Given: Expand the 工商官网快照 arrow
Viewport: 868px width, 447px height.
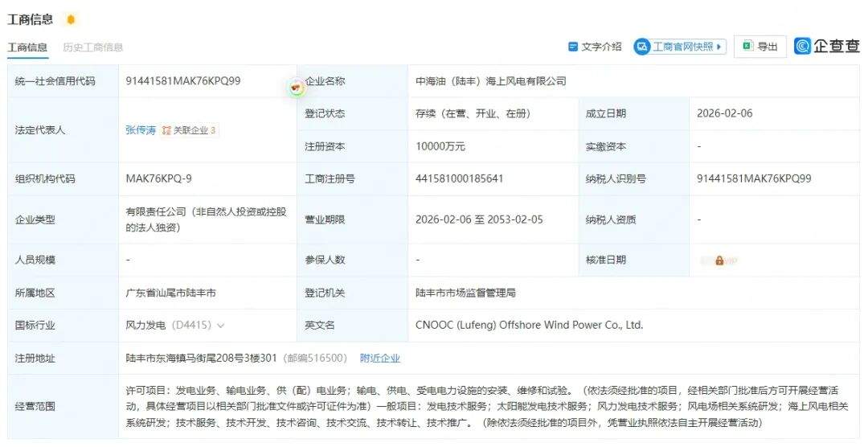Looking at the screenshot, I should tap(719, 47).
